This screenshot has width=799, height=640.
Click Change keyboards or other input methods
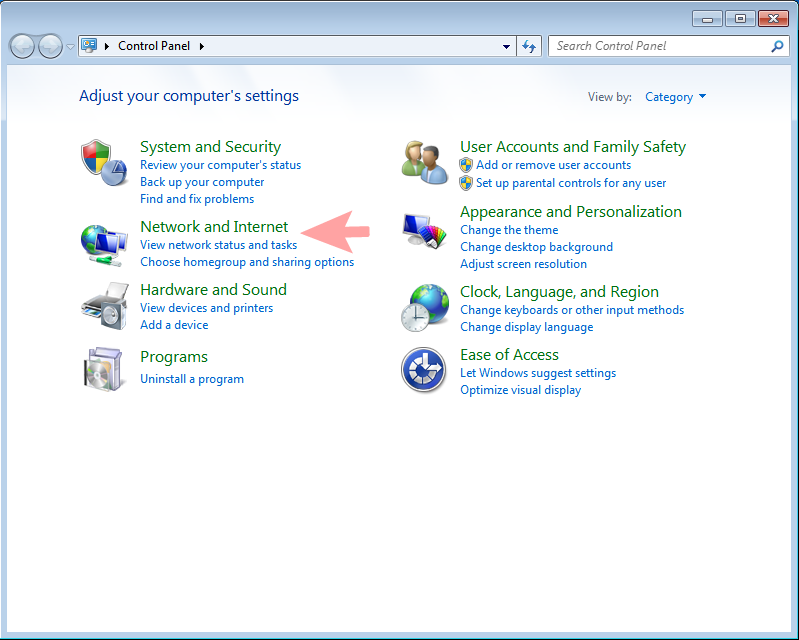point(572,310)
